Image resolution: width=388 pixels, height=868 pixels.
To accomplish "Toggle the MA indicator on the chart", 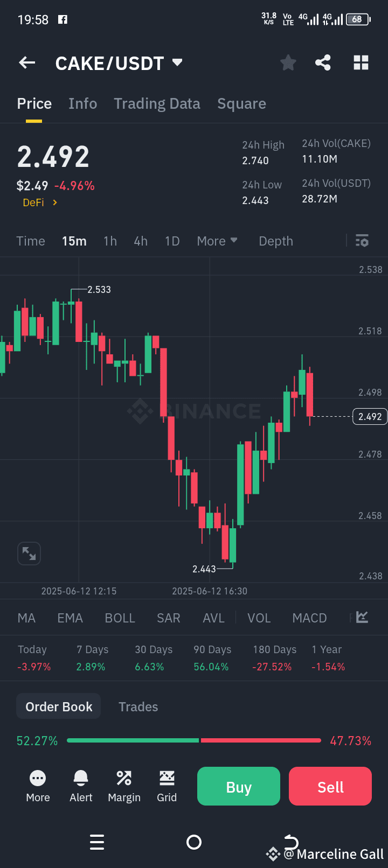I will click(x=26, y=618).
